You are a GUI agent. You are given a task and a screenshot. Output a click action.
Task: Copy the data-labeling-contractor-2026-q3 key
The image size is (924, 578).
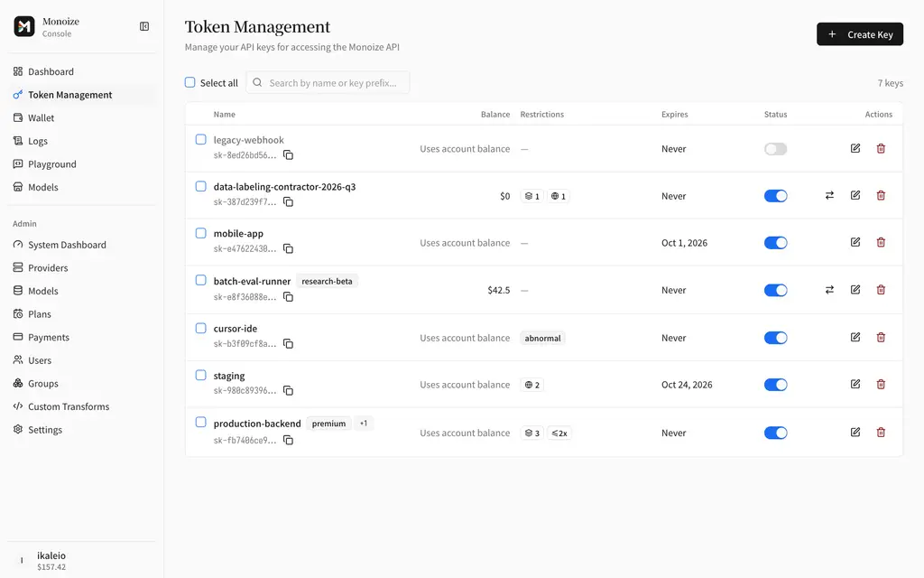pos(288,201)
